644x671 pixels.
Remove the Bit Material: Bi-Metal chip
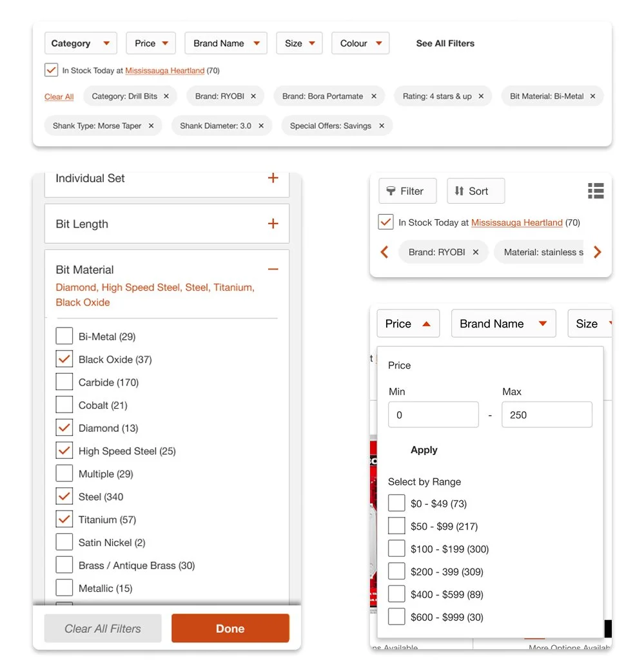(592, 96)
